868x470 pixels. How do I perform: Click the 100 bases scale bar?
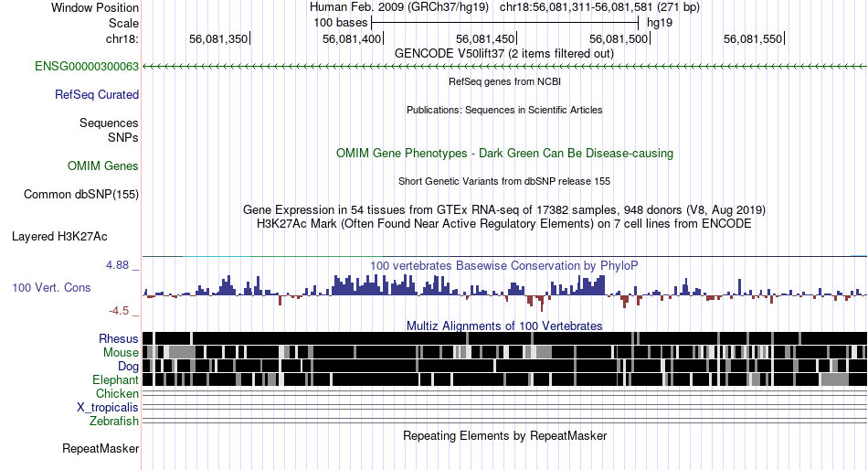coord(505,23)
